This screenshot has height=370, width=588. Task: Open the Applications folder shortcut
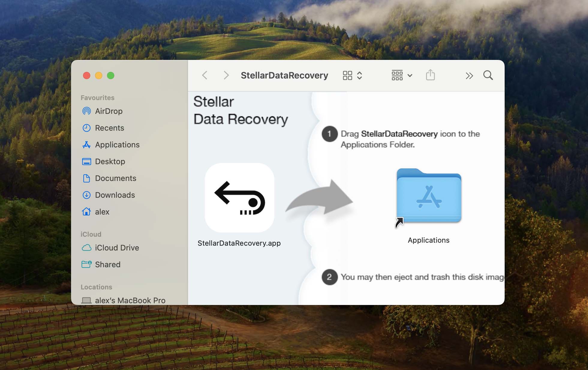click(x=429, y=196)
